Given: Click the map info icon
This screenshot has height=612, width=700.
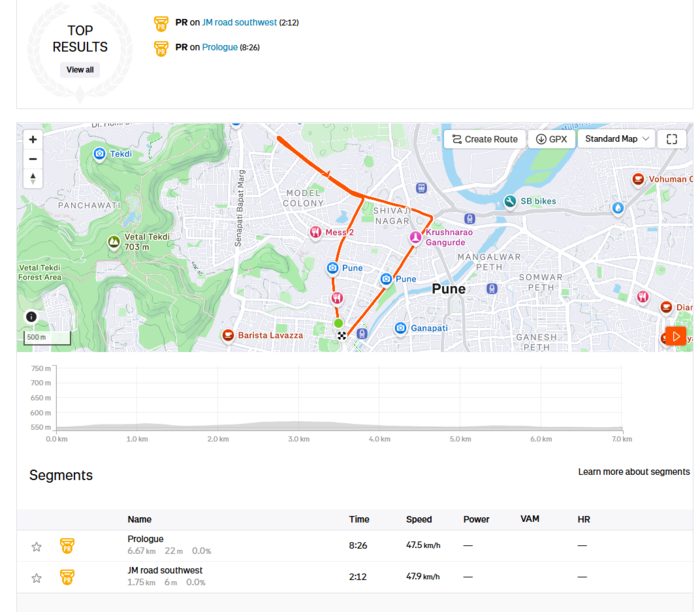Looking at the screenshot, I should click(31, 317).
